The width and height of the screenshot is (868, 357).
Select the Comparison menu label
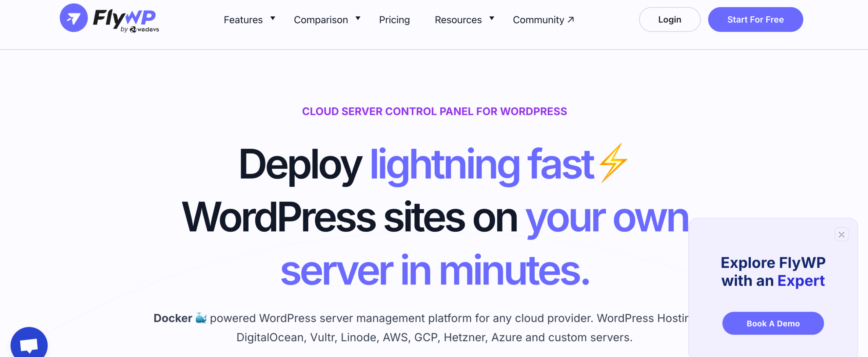(x=321, y=20)
